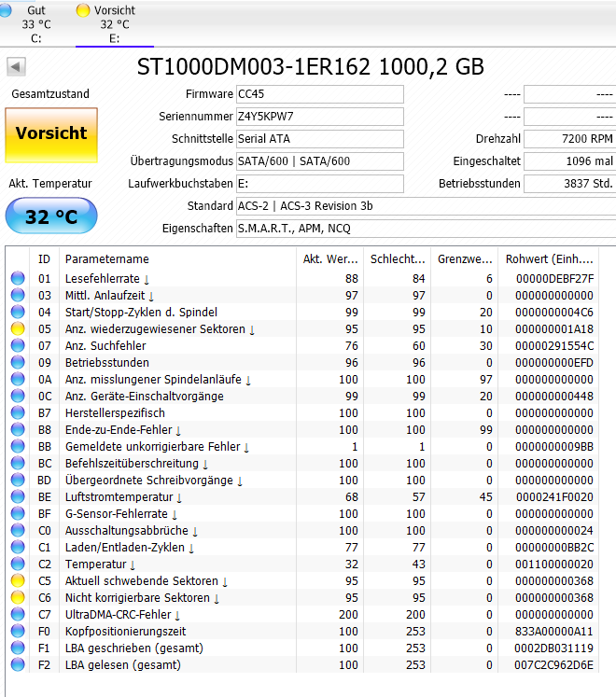Select raw value 007C2C962D6E
The image size is (616, 697).
click(x=553, y=665)
